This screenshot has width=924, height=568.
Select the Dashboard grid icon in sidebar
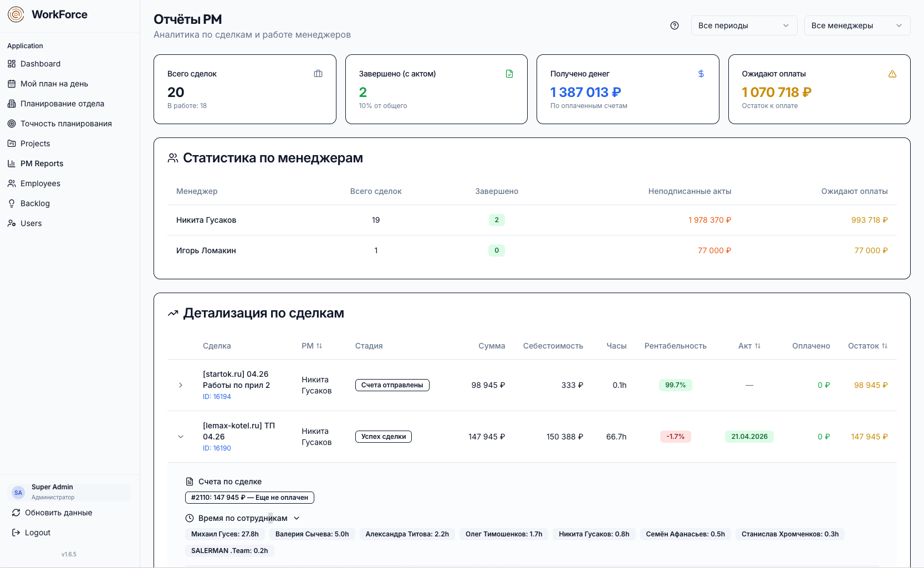(12, 64)
